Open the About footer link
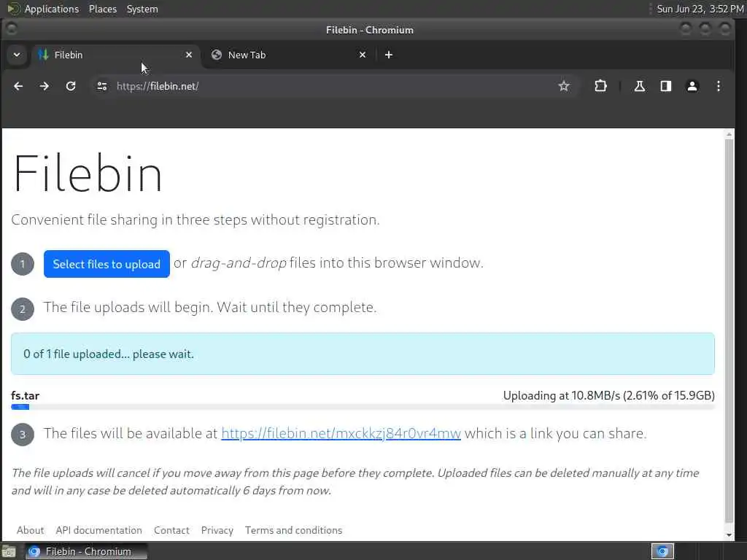This screenshot has width=747, height=560. point(30,530)
